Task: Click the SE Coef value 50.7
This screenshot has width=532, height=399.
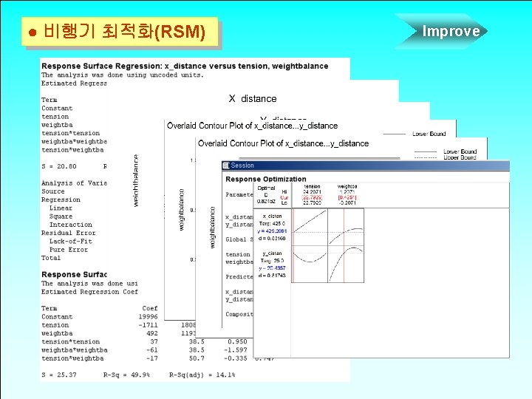Action: (197, 358)
